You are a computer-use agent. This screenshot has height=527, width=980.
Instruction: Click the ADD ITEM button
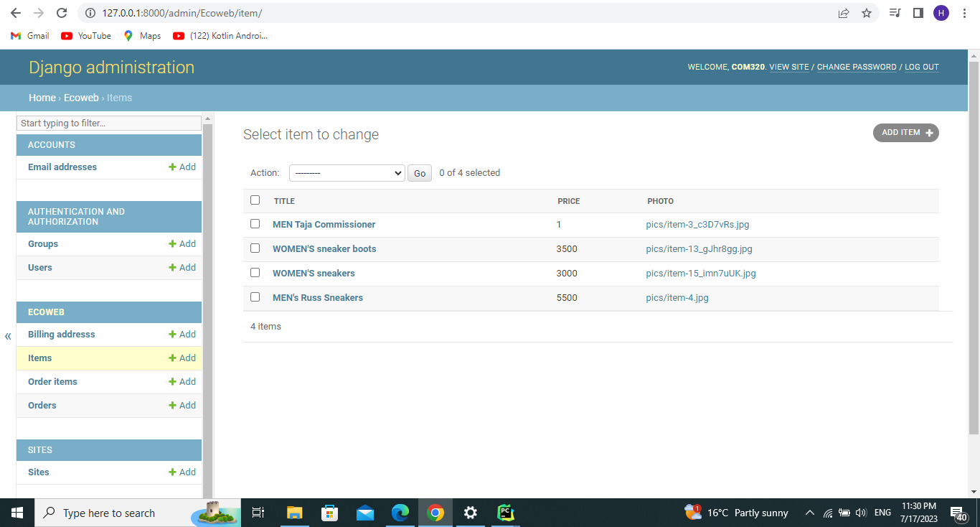(905, 132)
